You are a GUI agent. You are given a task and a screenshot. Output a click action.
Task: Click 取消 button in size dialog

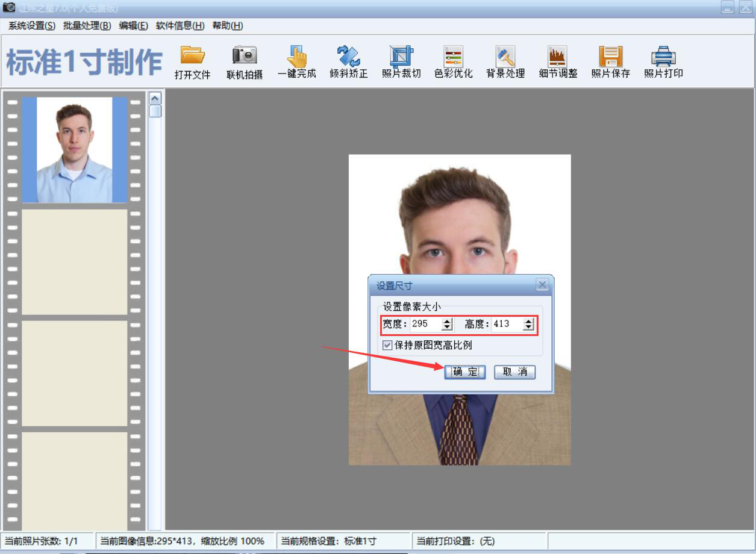pyautogui.click(x=514, y=372)
